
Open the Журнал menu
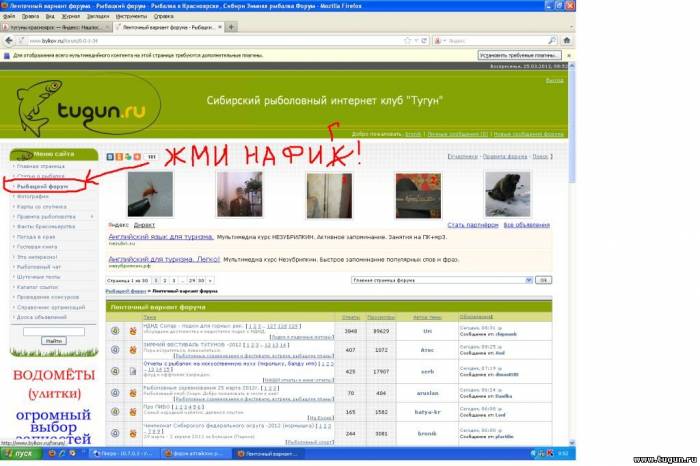pos(71,16)
